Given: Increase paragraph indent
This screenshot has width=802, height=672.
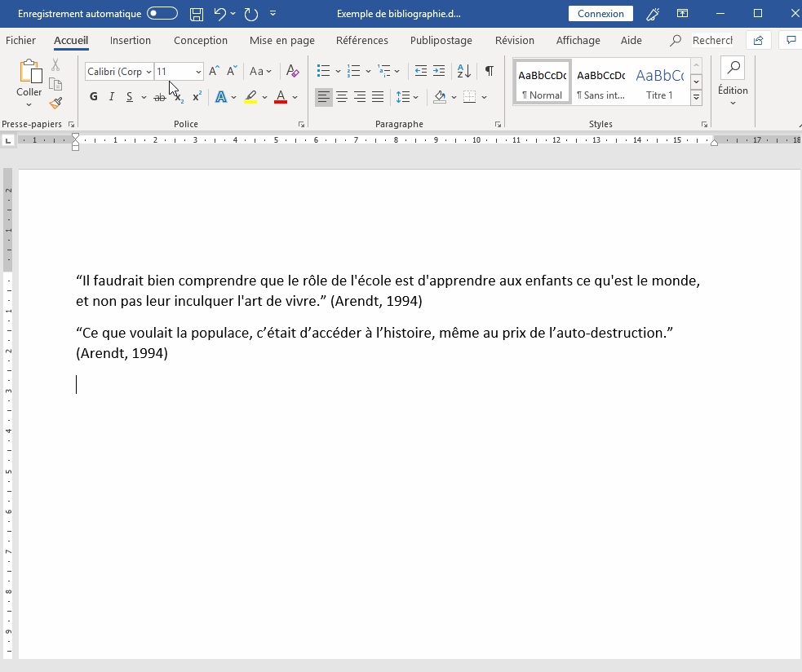Looking at the screenshot, I should click(x=439, y=71).
